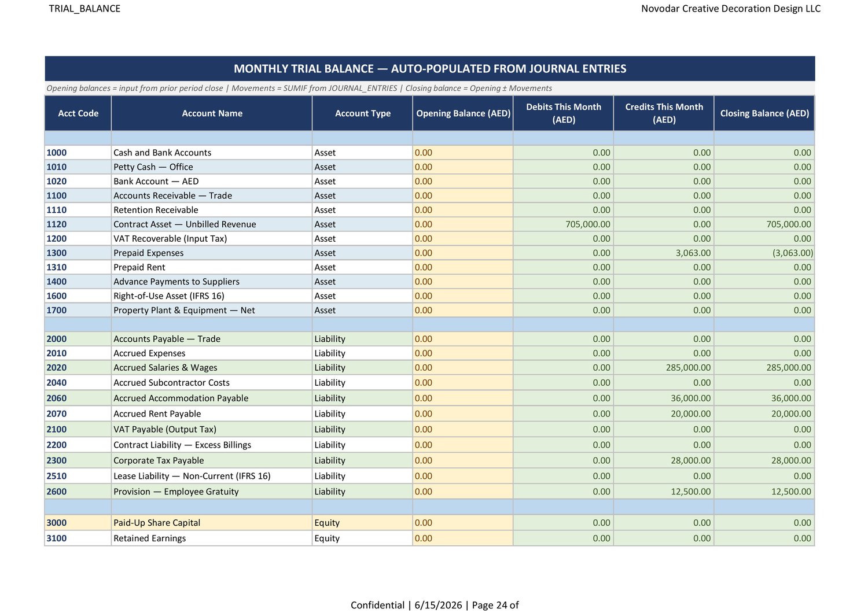Click 'Liability' type in row 2300
This screenshot has height=613, width=868.
[363, 461]
